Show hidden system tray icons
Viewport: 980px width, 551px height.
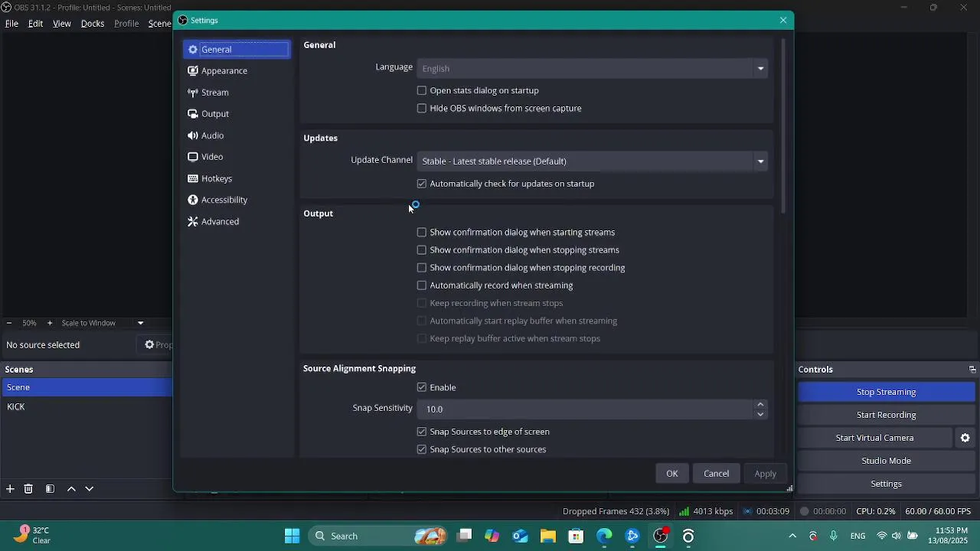792,536
